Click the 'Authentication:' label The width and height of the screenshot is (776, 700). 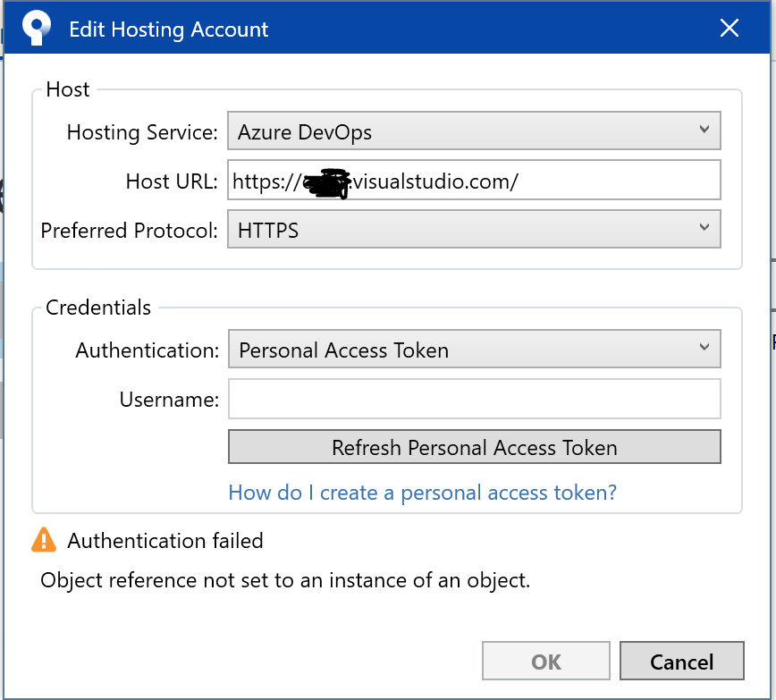147,350
